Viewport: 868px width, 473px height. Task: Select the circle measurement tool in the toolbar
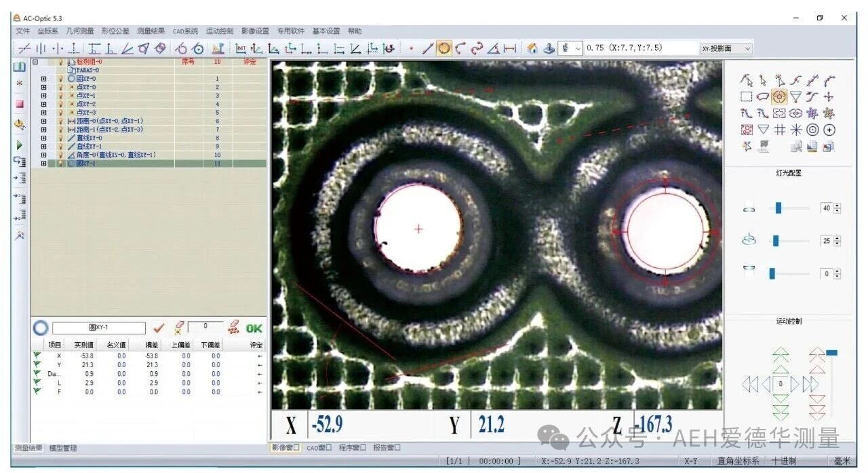pos(443,48)
